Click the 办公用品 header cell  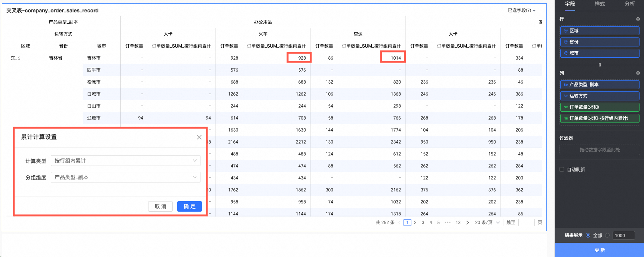pos(263,22)
